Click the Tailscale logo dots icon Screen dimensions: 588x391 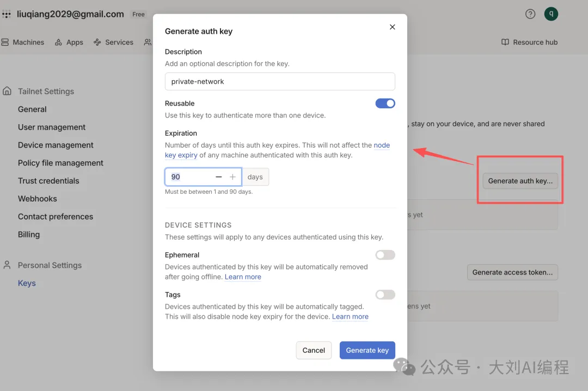click(7, 15)
